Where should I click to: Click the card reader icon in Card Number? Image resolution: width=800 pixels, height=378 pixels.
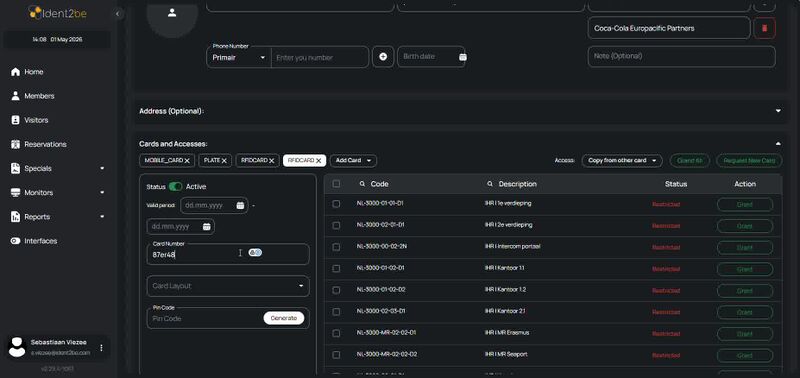255,253
